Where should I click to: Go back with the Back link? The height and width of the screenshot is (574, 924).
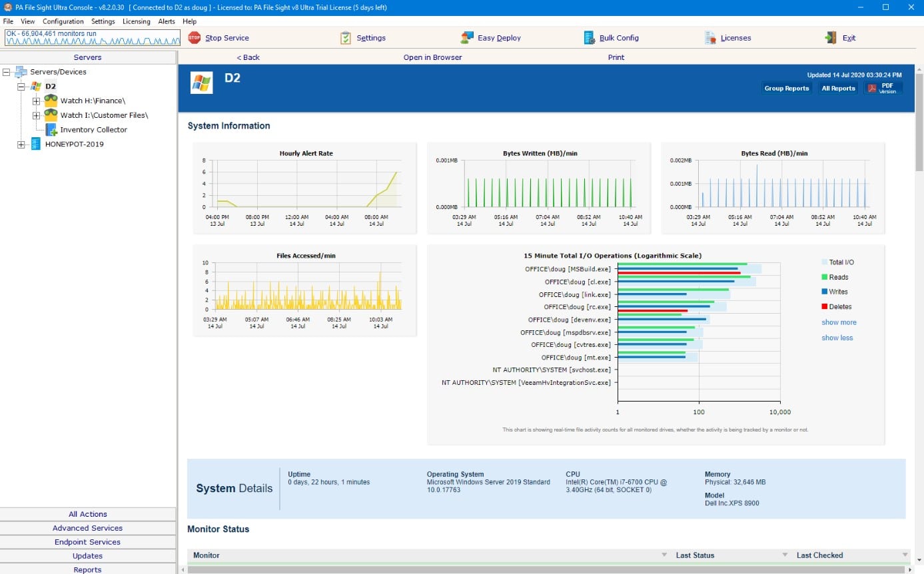point(248,57)
